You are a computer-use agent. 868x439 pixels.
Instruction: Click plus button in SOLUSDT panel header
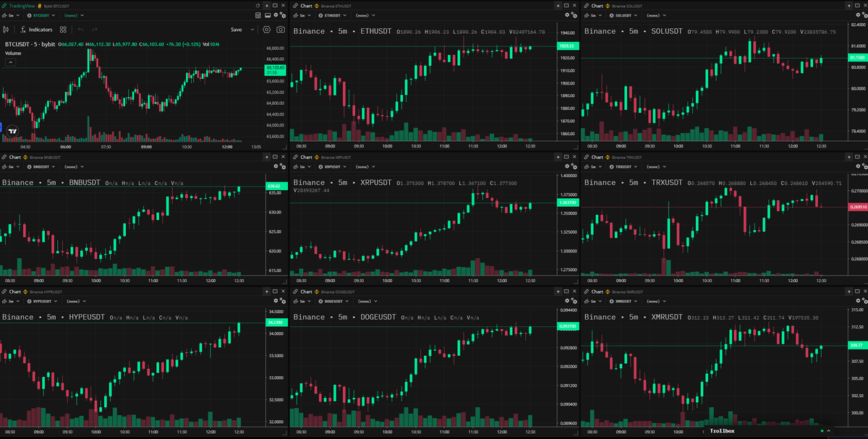pyautogui.click(x=849, y=6)
